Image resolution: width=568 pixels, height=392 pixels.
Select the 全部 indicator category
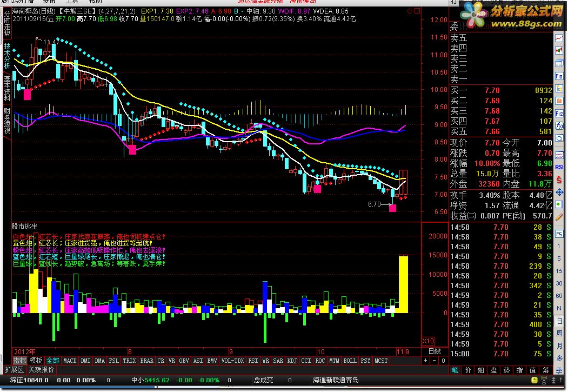[x=52, y=361]
